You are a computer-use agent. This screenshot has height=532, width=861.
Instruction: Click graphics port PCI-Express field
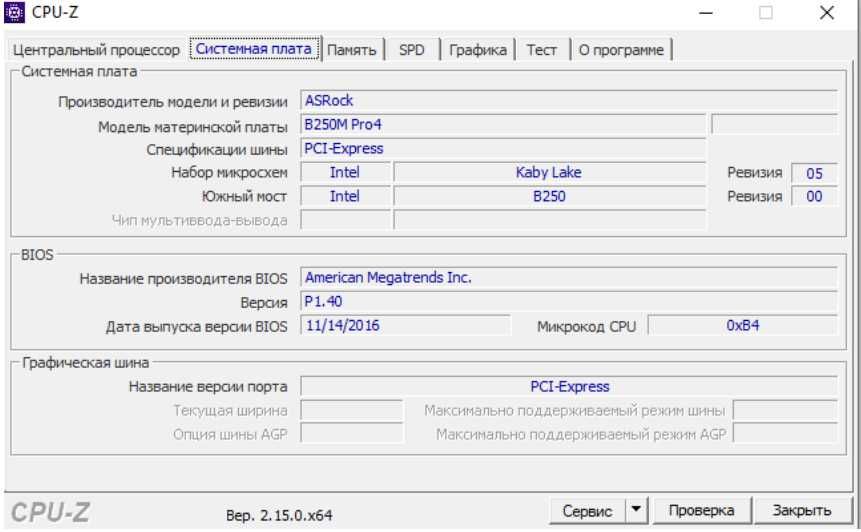tap(569, 387)
